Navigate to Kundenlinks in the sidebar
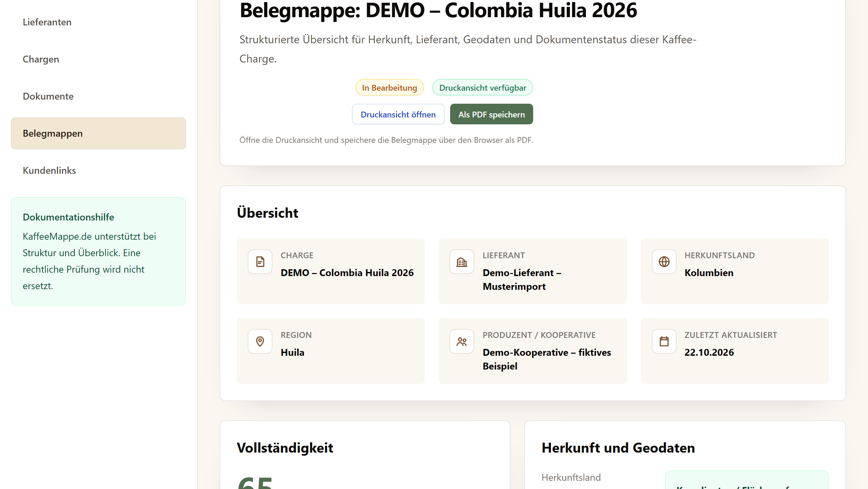The width and height of the screenshot is (868, 489). point(98,170)
